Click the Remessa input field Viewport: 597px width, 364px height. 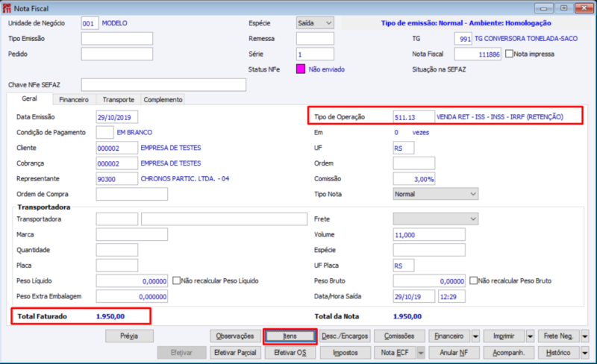tap(315, 39)
